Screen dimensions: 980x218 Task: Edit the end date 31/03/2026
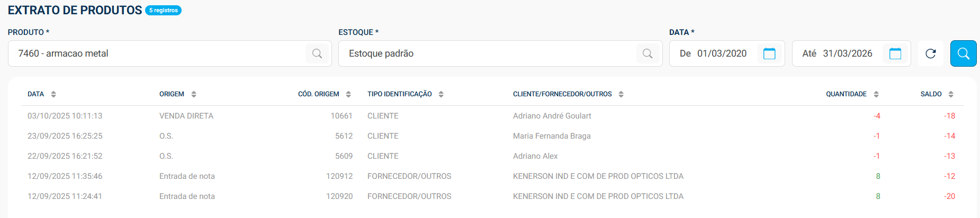tap(847, 53)
